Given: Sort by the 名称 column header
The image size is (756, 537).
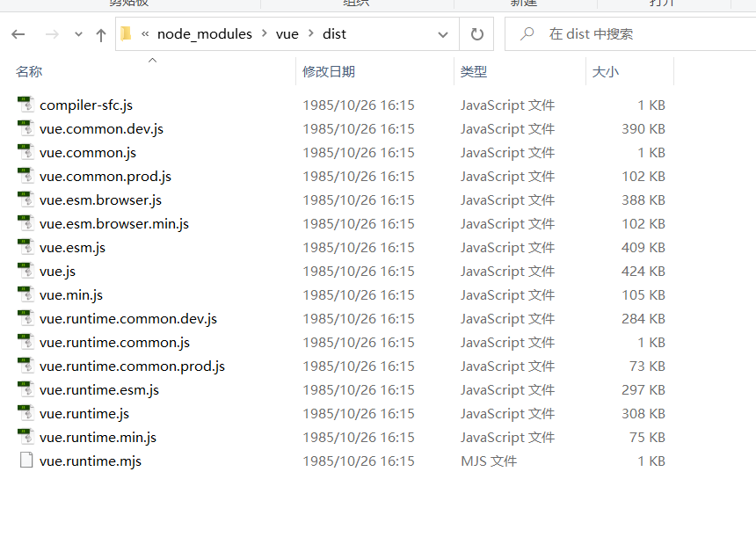Looking at the screenshot, I should [x=29, y=72].
